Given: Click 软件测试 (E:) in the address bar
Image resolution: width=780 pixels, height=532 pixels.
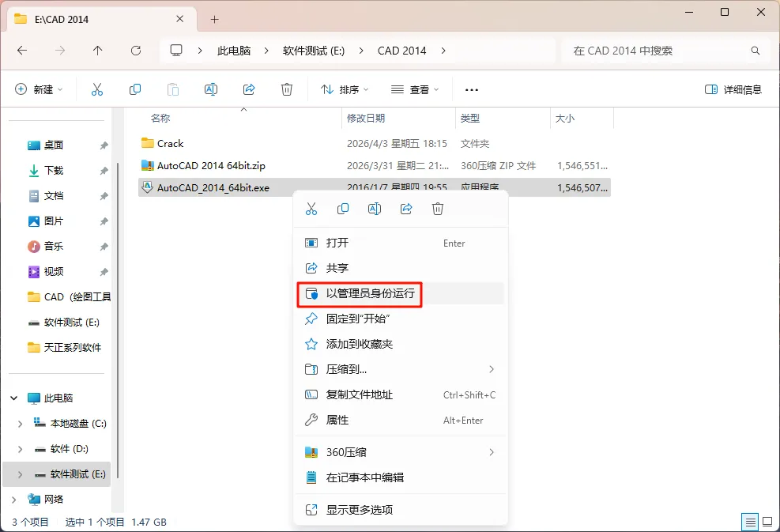Looking at the screenshot, I should click(314, 51).
